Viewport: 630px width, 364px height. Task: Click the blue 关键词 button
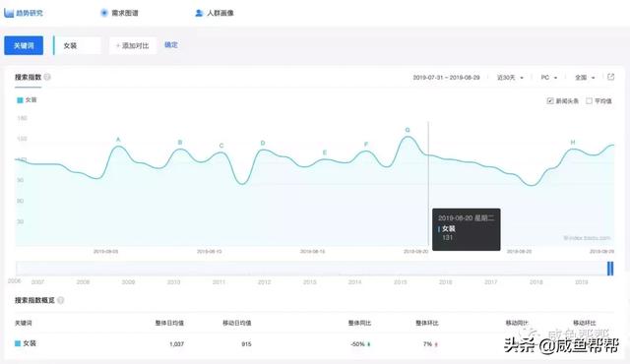[x=24, y=46]
